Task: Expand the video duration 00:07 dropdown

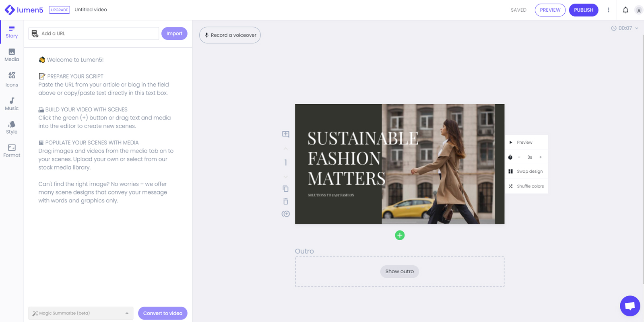Action: click(625, 28)
